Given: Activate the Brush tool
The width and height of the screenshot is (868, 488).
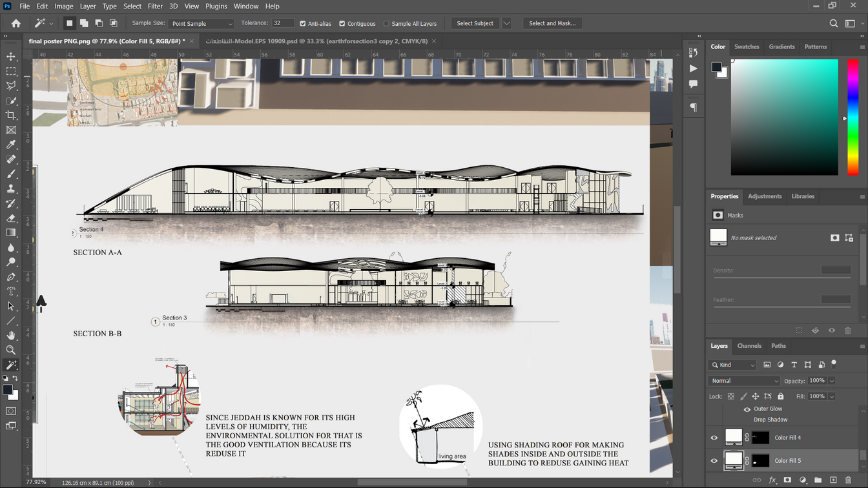Looking at the screenshot, I should click(11, 174).
